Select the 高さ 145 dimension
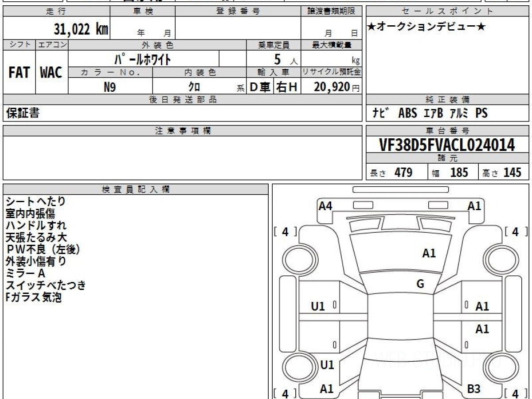The height and width of the screenshot is (399, 532). tap(502, 172)
